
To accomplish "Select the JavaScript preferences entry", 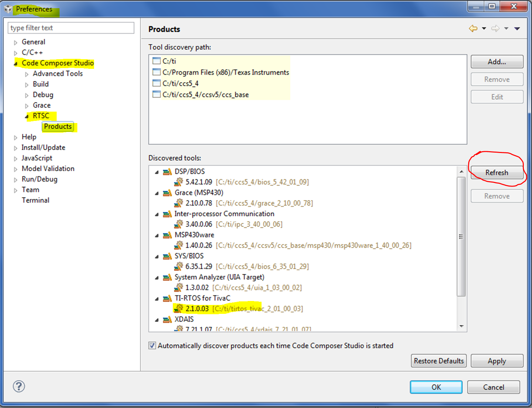I will coord(37,158).
